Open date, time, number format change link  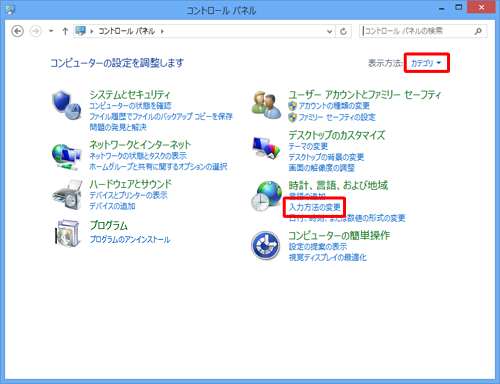tap(347, 218)
